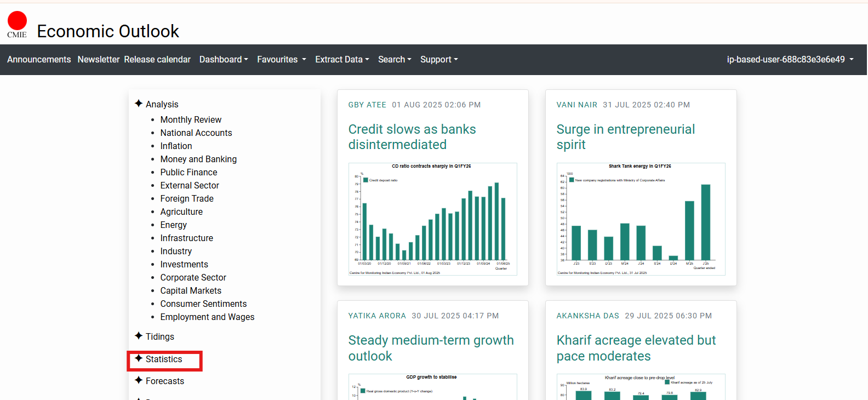Expand the Search dropdown menu

(x=395, y=59)
